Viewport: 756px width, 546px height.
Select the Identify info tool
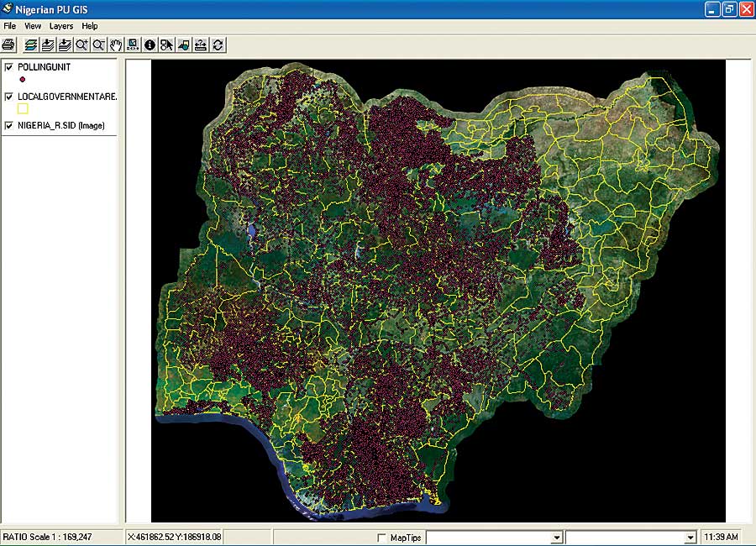tap(150, 45)
